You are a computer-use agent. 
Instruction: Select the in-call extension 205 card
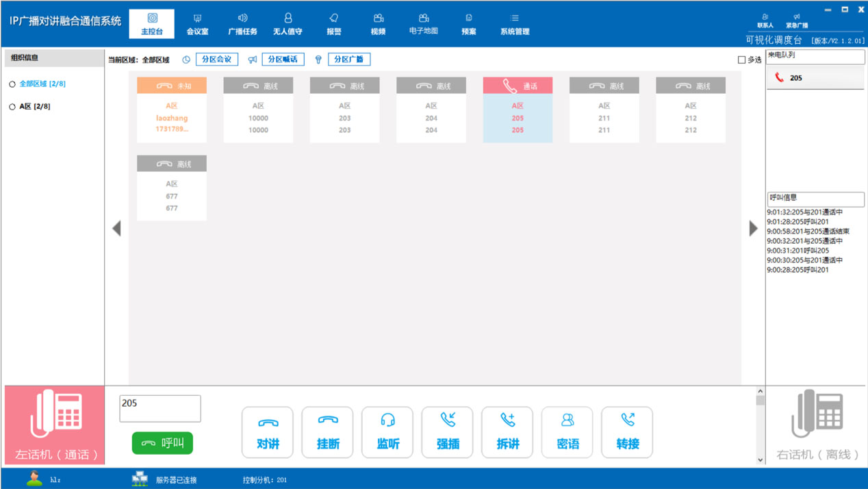coord(518,110)
